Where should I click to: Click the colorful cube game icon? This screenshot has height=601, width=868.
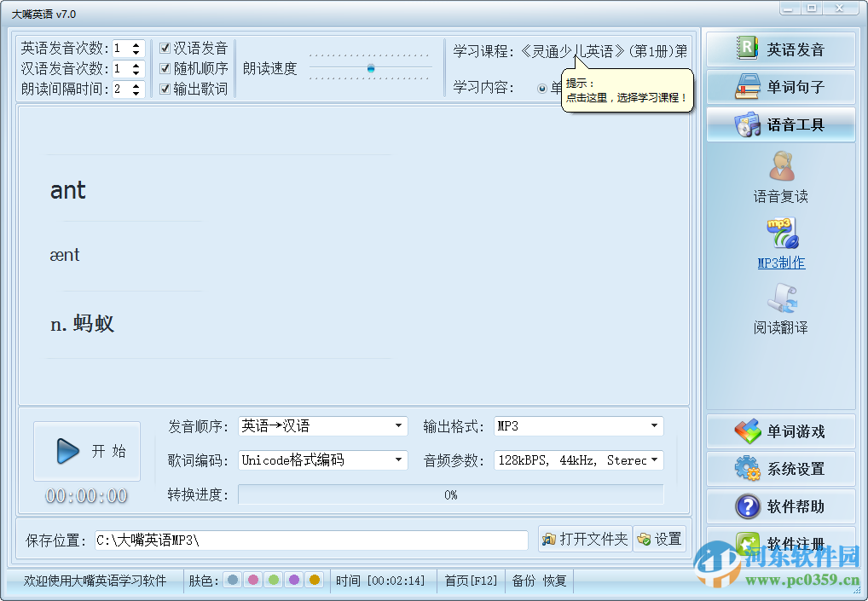coord(747,431)
